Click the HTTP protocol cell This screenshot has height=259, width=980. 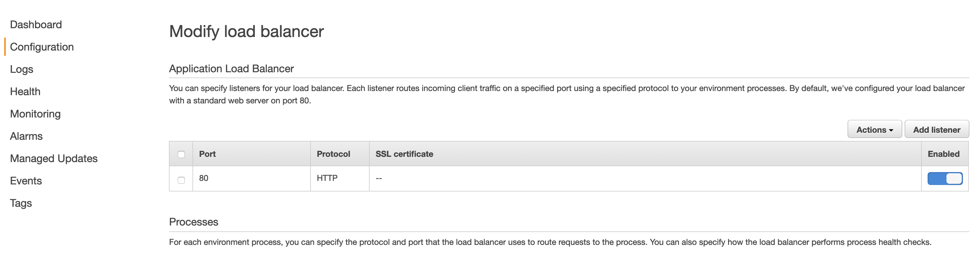[327, 178]
